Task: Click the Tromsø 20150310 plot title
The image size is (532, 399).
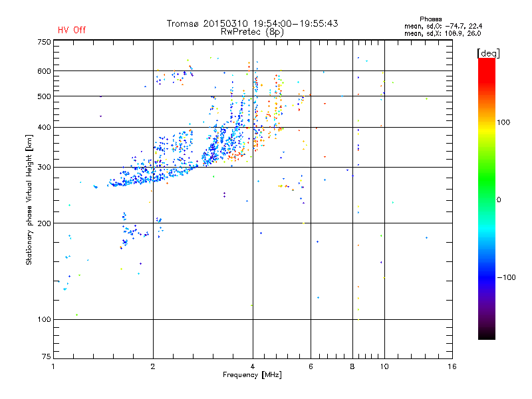Action: [252, 23]
